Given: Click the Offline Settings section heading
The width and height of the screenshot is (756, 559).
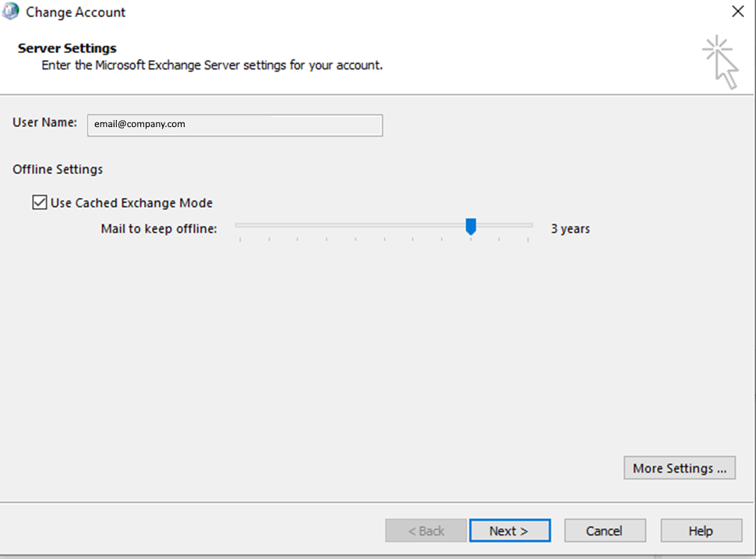Looking at the screenshot, I should pos(58,169).
